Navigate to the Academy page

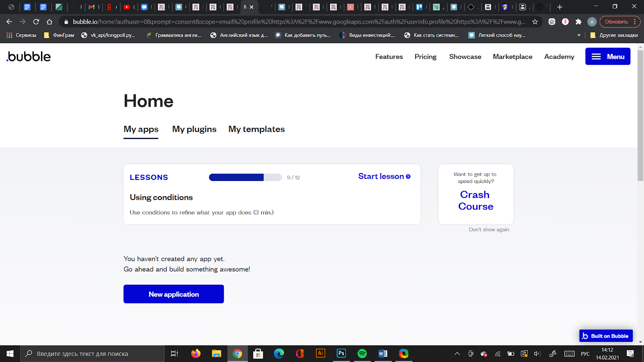tap(559, 57)
